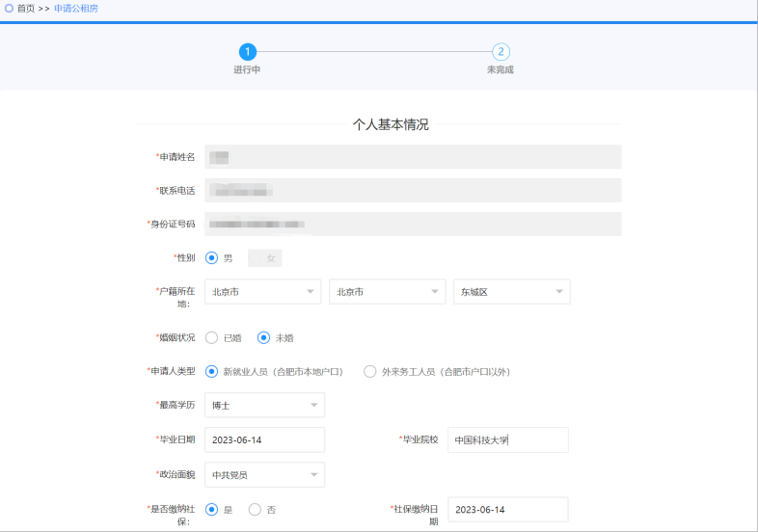The width and height of the screenshot is (758, 532).
Task: Open the province dropdown showing 北京市
Action: pos(263,292)
